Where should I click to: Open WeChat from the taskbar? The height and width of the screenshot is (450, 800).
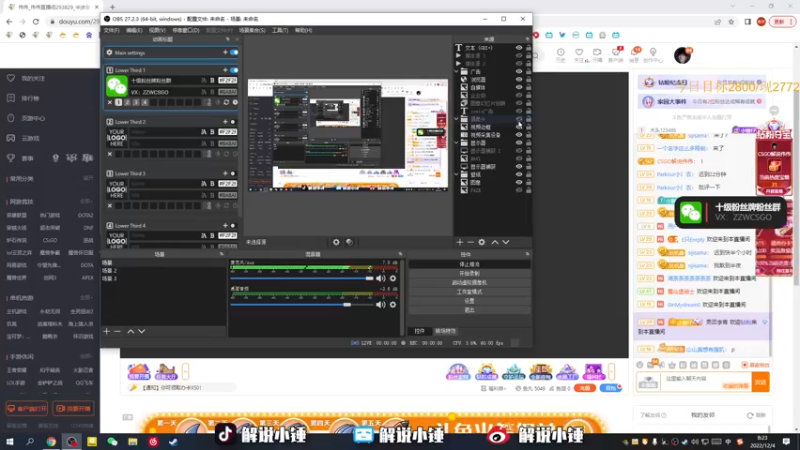click(112, 441)
